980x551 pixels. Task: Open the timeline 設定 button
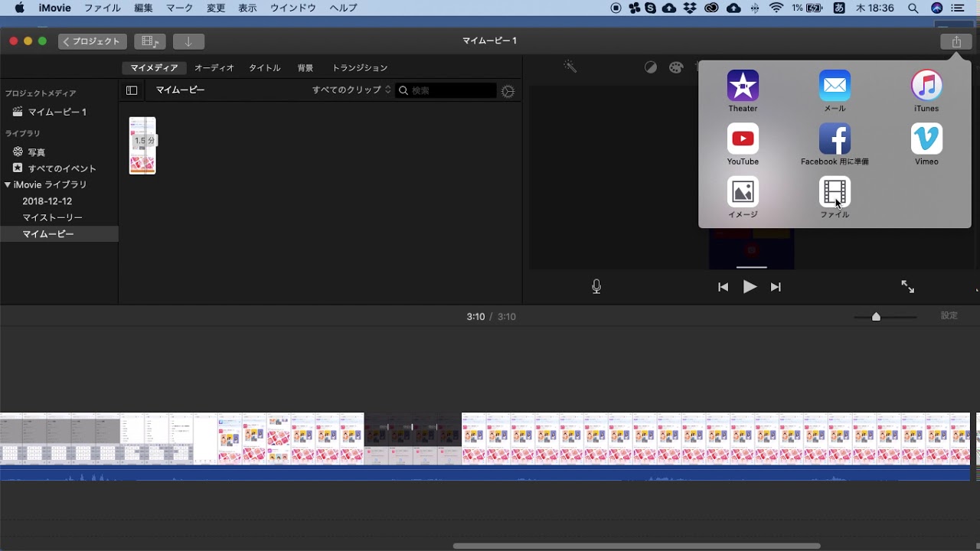coord(949,315)
